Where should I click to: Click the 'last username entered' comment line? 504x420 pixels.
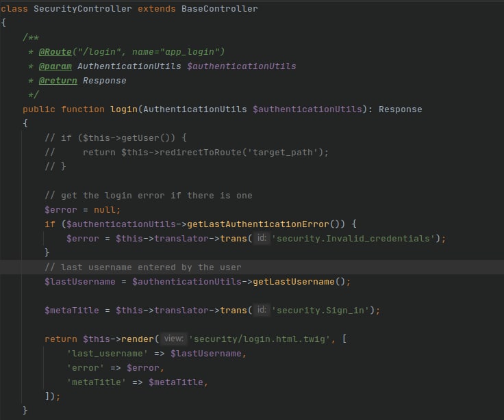[143, 267]
